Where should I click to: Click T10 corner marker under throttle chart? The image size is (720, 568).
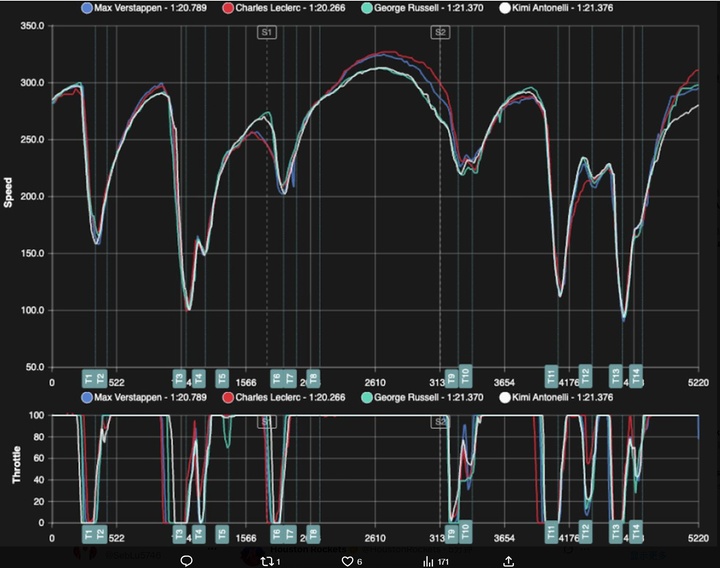coord(465,532)
